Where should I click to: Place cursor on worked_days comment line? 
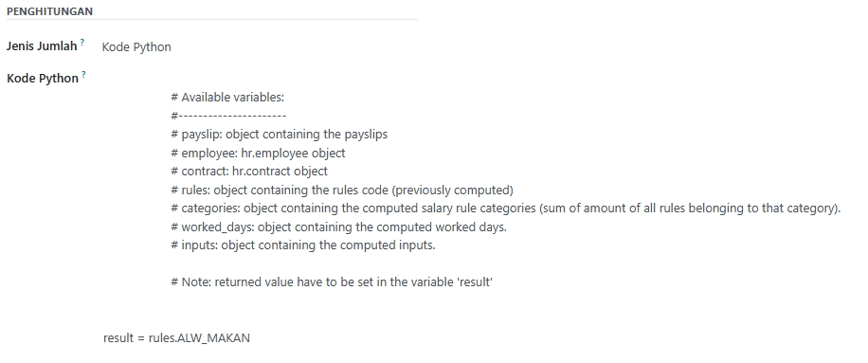tap(339, 227)
